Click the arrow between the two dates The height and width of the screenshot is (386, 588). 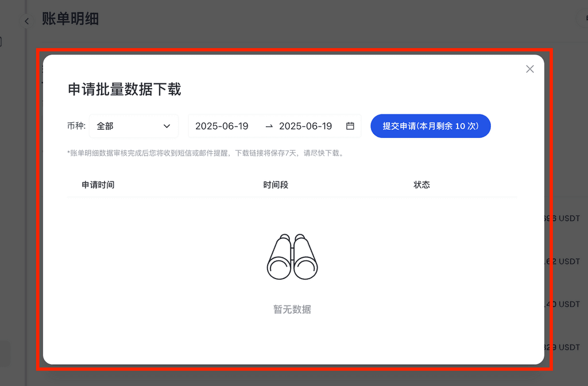(269, 126)
